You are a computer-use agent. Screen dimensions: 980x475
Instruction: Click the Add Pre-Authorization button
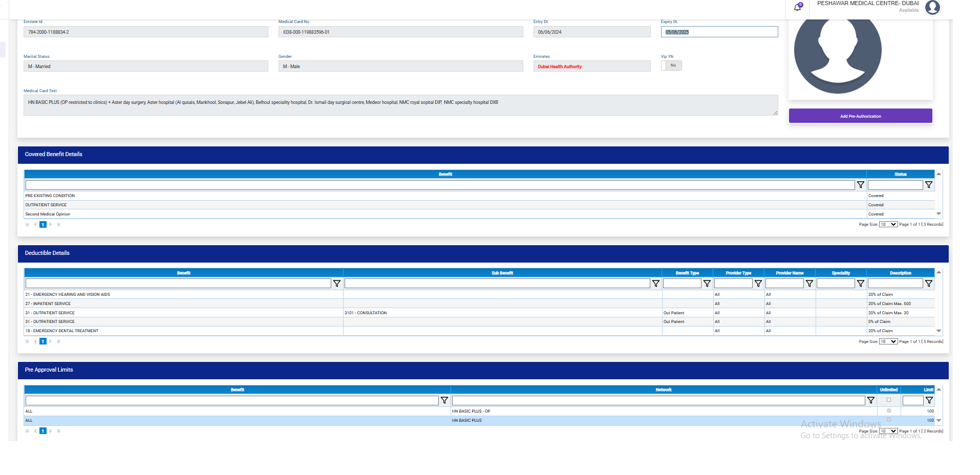(860, 116)
